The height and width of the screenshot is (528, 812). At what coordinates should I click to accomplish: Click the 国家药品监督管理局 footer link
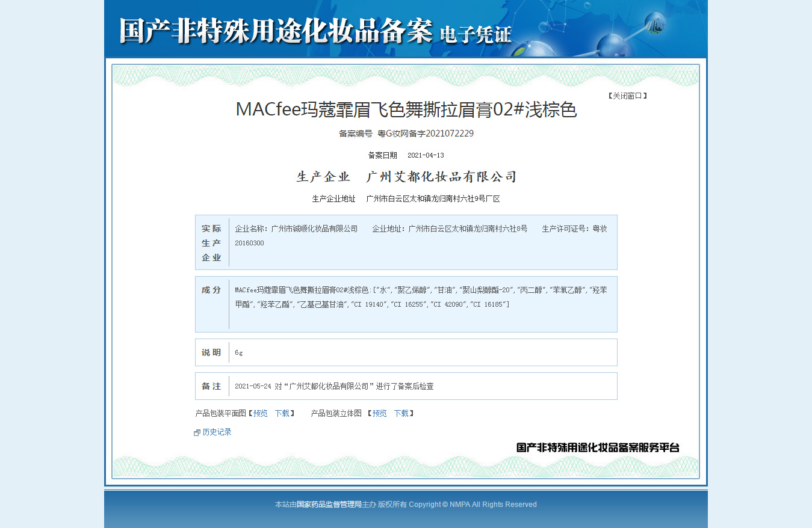[329, 505]
